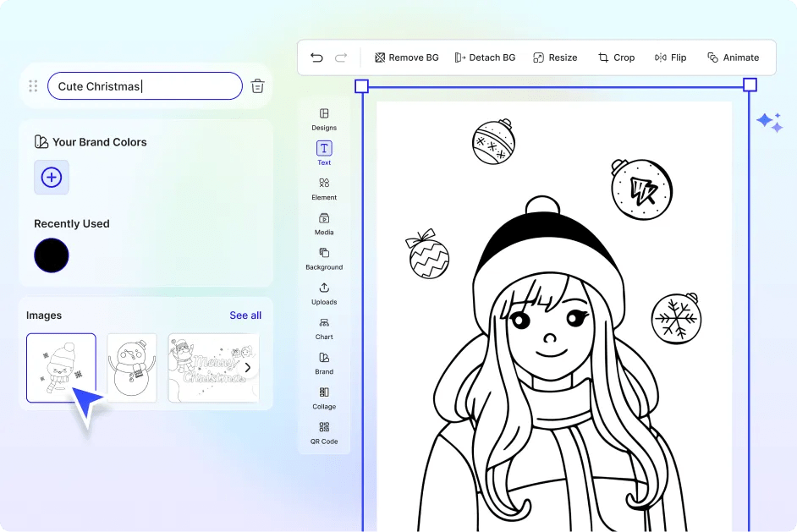Click the Your Brand Colors heading

pyautogui.click(x=100, y=142)
